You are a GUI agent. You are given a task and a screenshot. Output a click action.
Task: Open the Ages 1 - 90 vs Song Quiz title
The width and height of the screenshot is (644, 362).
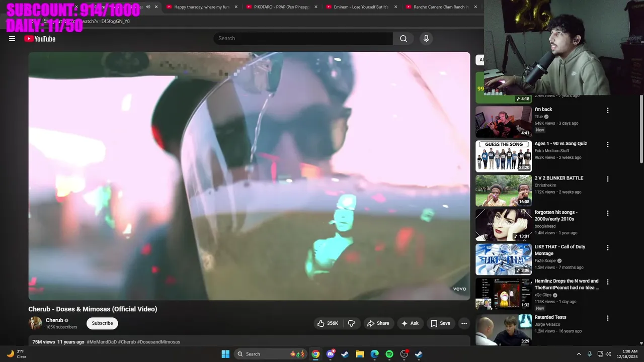click(560, 144)
